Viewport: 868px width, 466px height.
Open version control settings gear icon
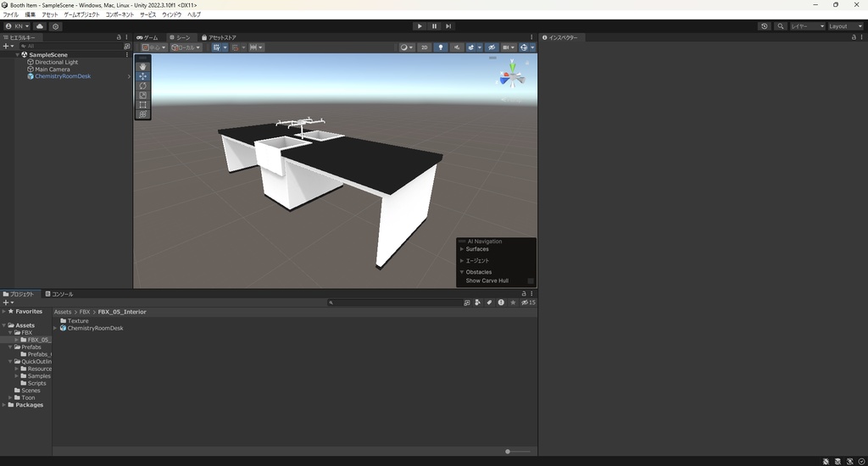click(x=55, y=26)
